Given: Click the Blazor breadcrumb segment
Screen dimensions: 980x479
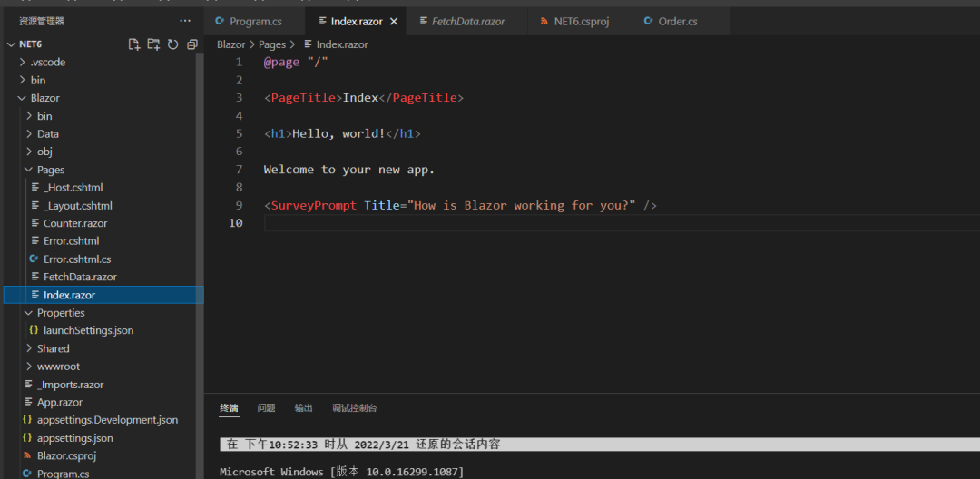Looking at the screenshot, I should (230, 44).
